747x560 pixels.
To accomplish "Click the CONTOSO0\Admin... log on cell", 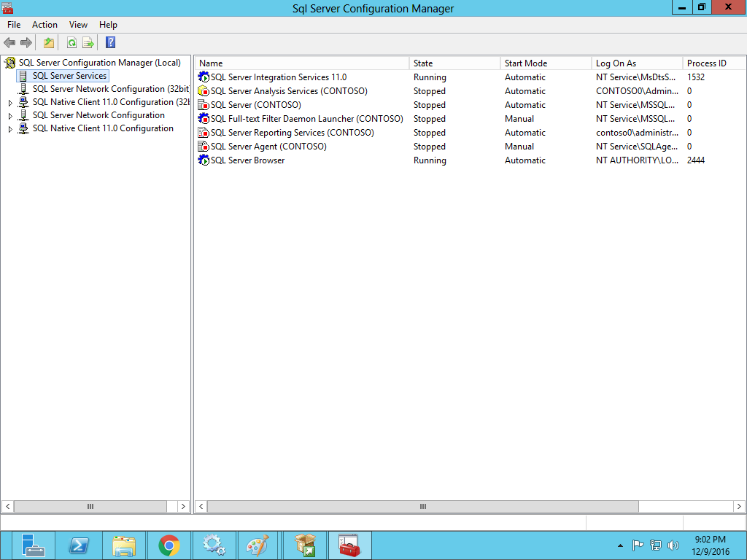I will tap(637, 91).
